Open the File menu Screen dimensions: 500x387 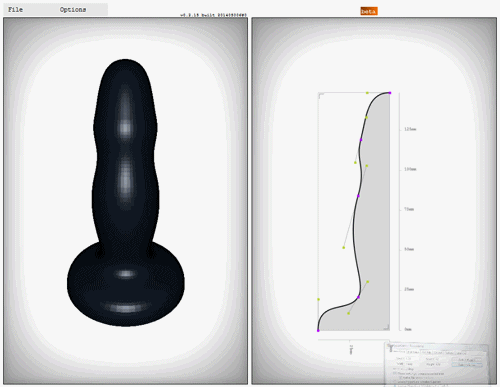pos(15,10)
